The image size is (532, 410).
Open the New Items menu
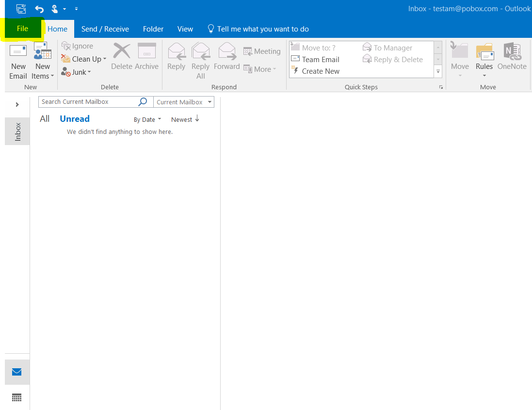point(43,62)
